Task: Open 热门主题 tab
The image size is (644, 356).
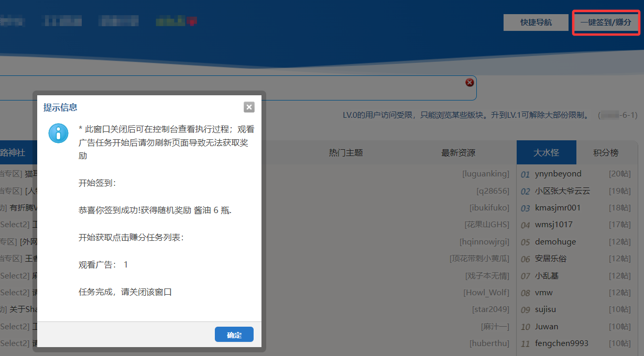Action: coord(346,152)
